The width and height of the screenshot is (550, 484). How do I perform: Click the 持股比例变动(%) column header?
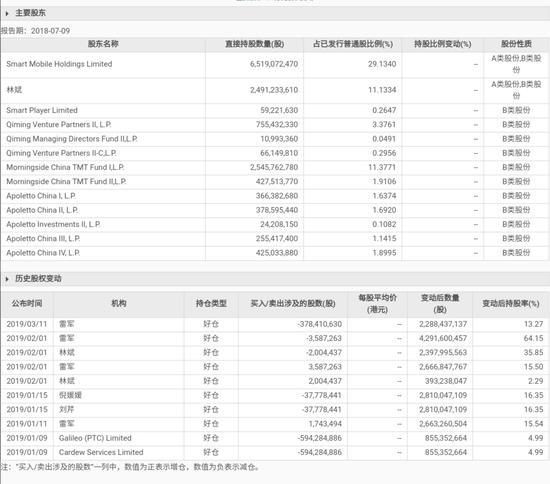pos(443,44)
